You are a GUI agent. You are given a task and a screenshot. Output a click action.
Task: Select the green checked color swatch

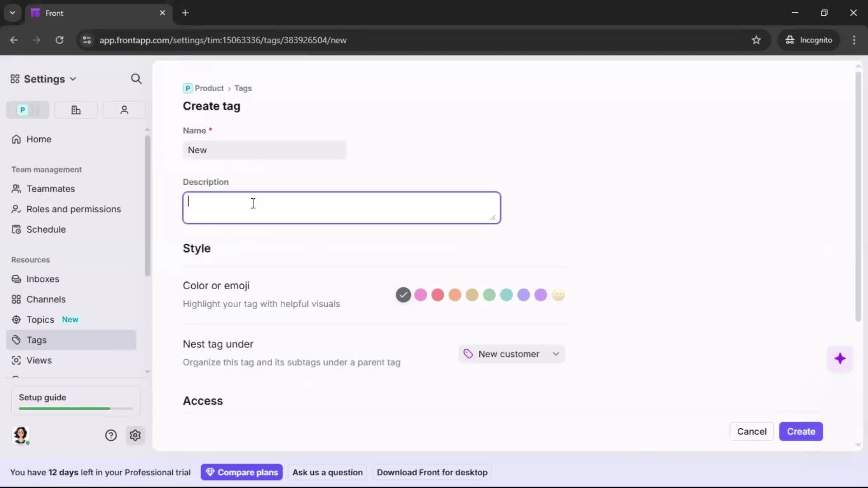pyautogui.click(x=403, y=295)
